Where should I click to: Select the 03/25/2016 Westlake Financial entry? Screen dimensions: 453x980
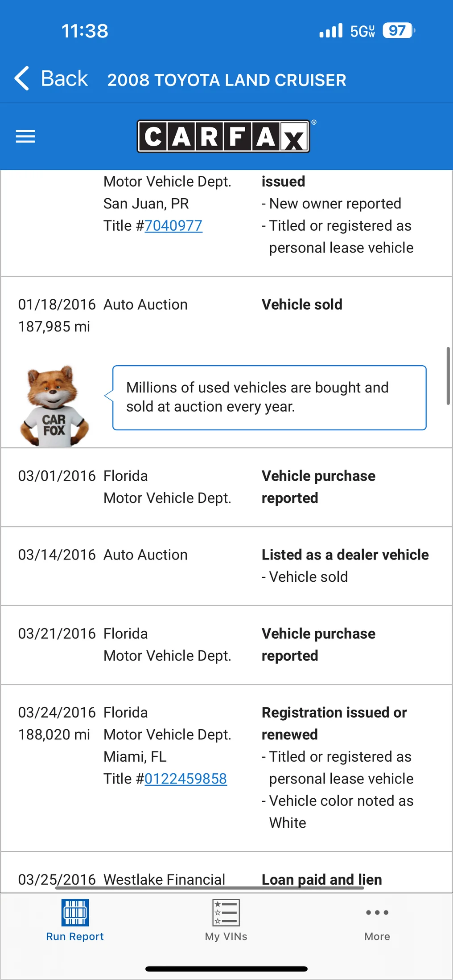[226, 872]
